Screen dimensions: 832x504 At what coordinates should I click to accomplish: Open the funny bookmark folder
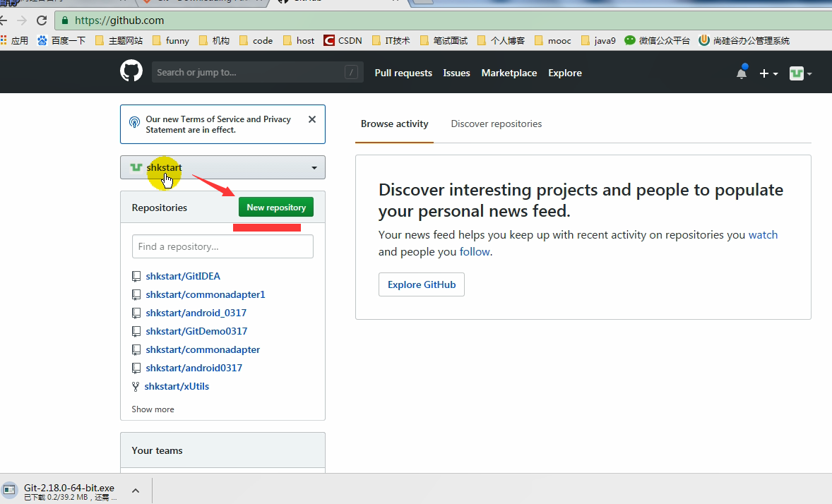[171, 40]
